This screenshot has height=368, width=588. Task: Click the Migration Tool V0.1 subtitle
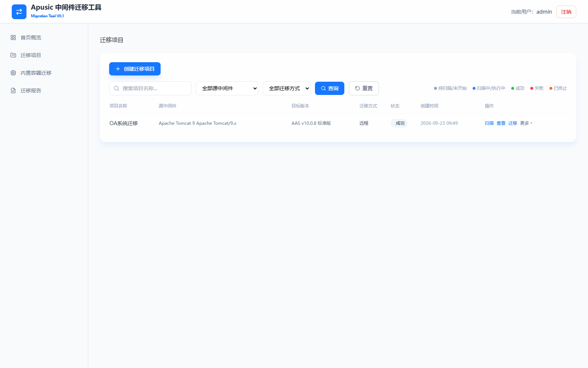(47, 16)
